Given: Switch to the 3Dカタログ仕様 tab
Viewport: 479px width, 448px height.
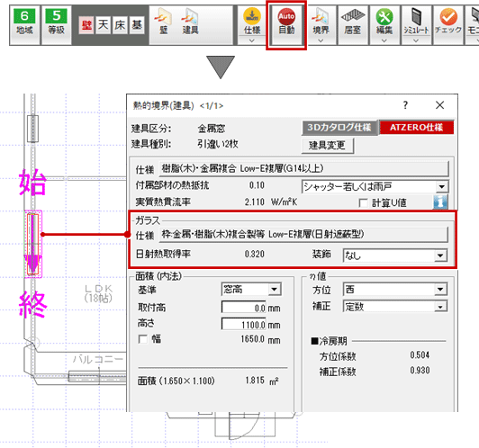Looking at the screenshot, I should [339, 128].
